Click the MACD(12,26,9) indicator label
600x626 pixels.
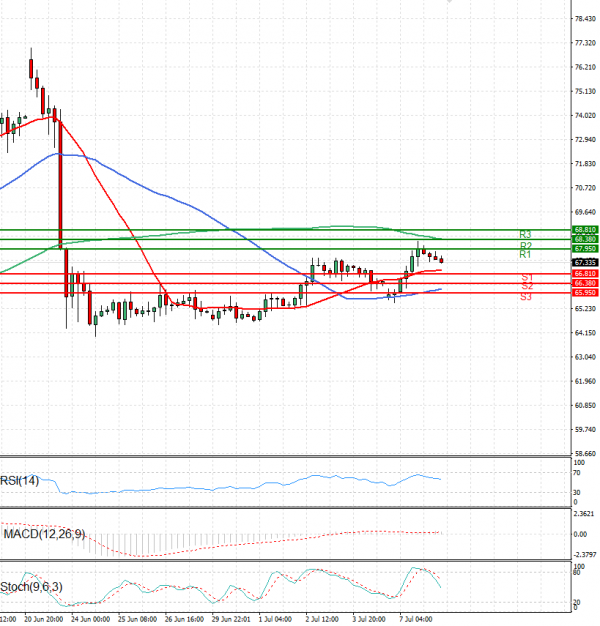pos(44,534)
